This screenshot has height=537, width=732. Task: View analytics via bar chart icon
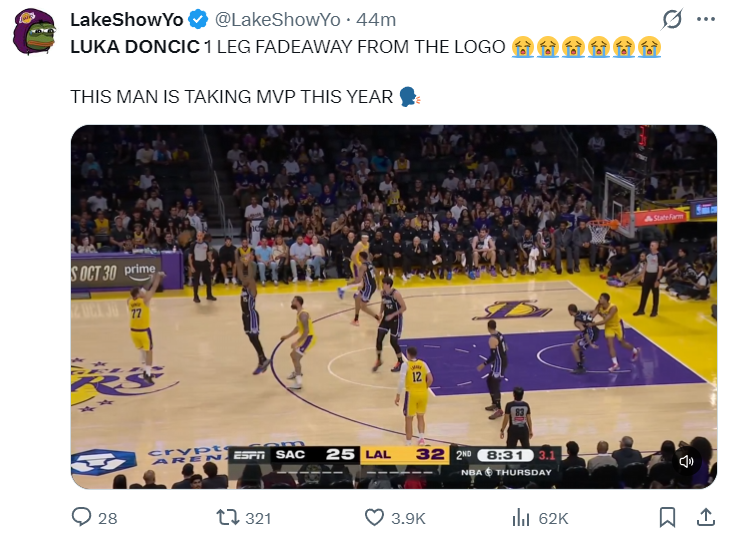coord(521,517)
